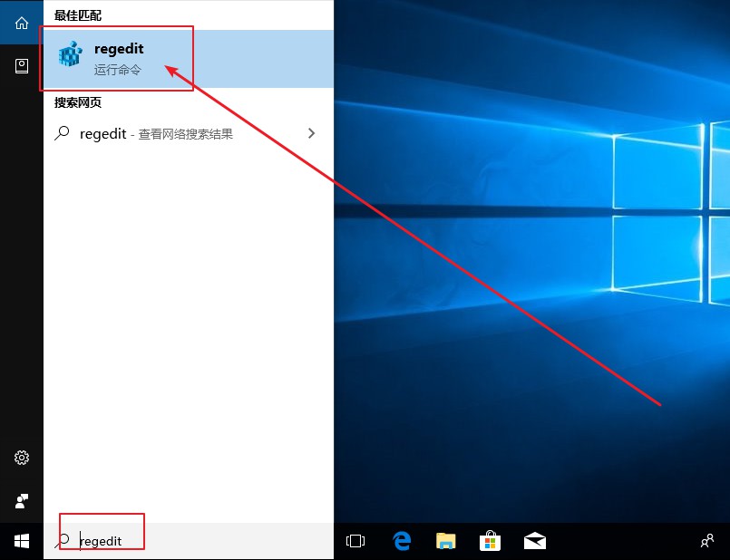730x560 pixels.
Task: Click the Home icon in search sidebar
Action: click(22, 23)
